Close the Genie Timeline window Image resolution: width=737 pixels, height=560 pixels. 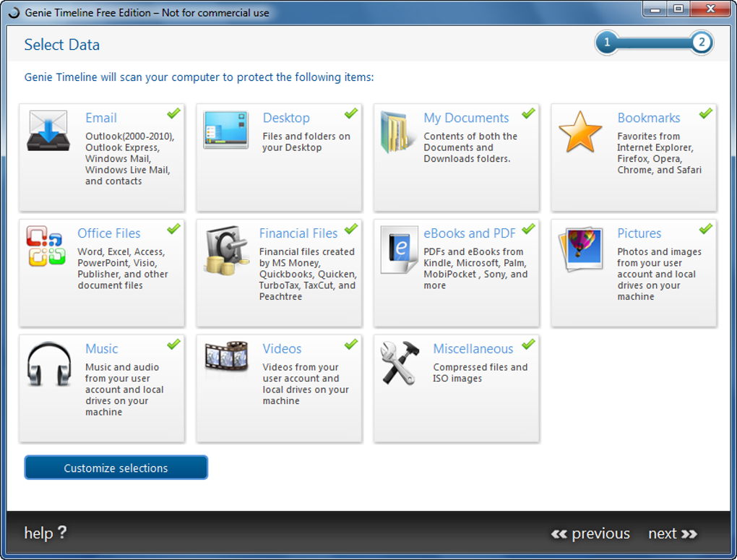pyautogui.click(x=710, y=9)
